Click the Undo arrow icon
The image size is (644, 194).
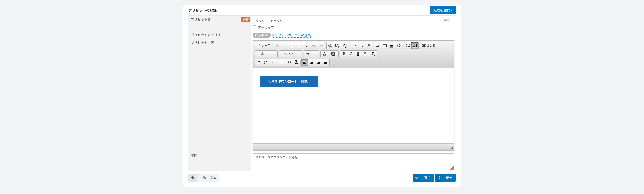pyautogui.click(x=314, y=46)
